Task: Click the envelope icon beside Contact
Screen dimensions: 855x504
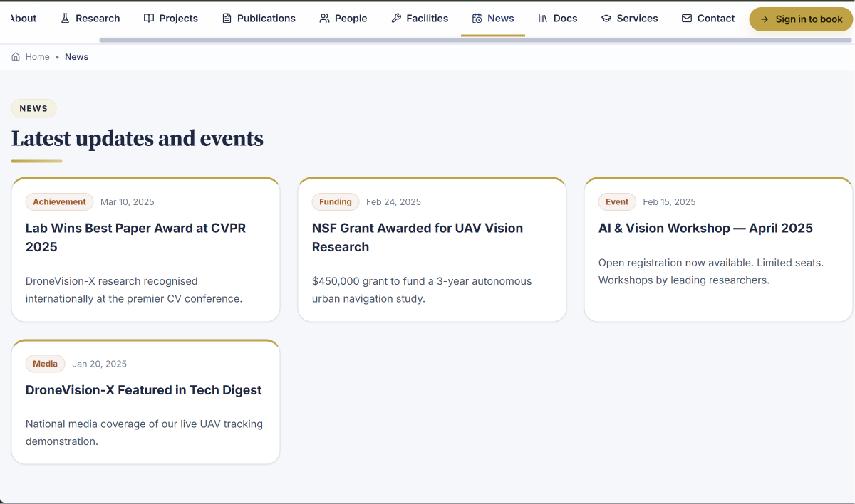Action: coord(687,19)
